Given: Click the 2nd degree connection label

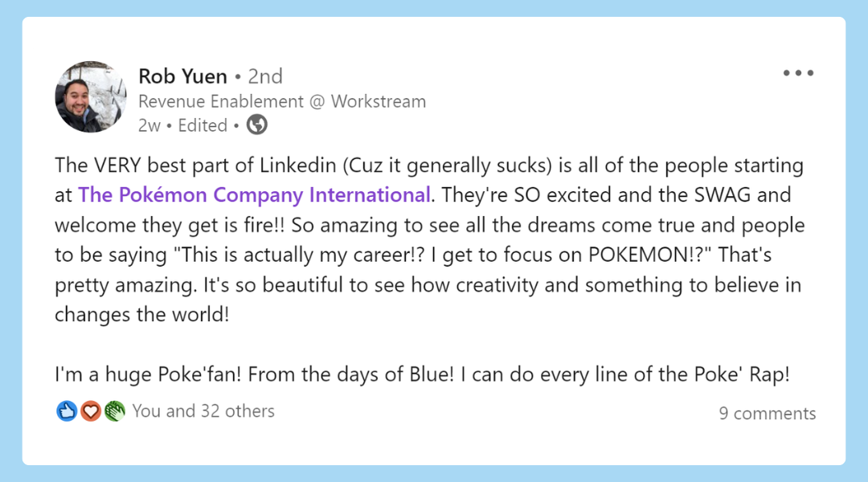Looking at the screenshot, I should click(265, 76).
